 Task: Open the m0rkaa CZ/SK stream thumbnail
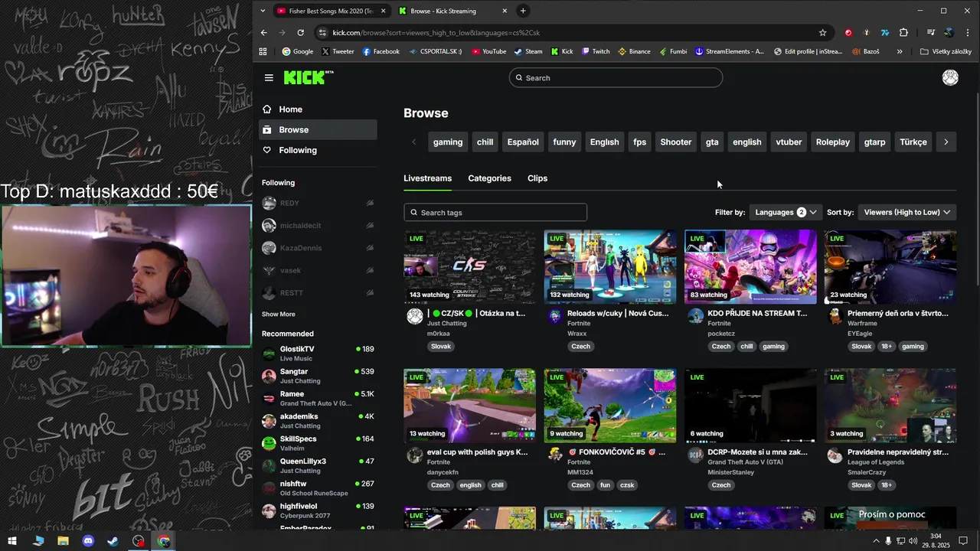470,267
